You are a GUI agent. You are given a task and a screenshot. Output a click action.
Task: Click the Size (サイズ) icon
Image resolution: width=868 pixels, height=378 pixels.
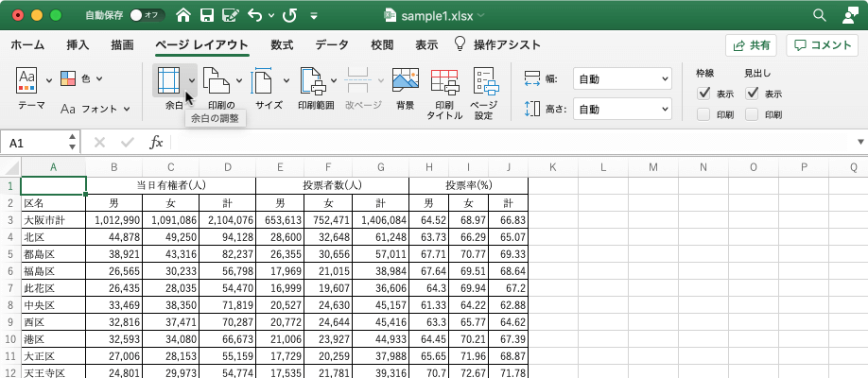tap(263, 80)
